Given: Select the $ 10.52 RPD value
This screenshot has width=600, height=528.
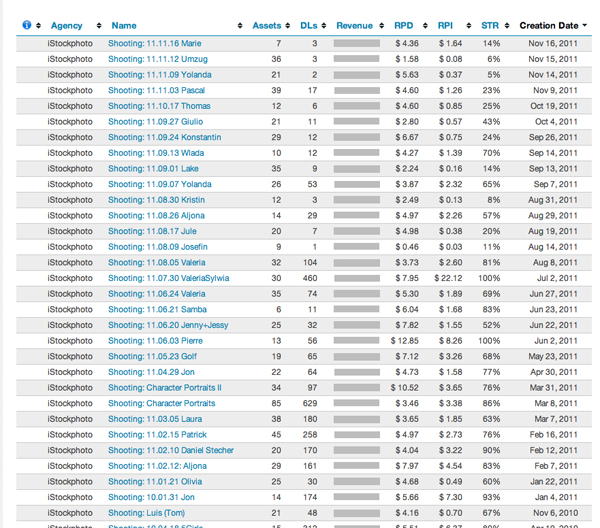Looking at the screenshot, I should click(x=404, y=388).
